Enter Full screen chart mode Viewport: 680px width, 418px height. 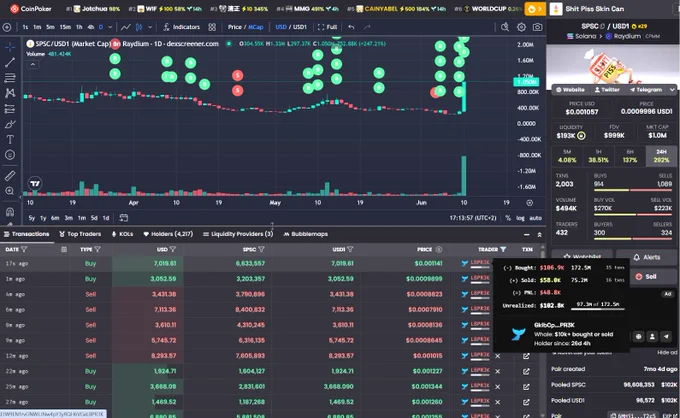[x=327, y=27]
